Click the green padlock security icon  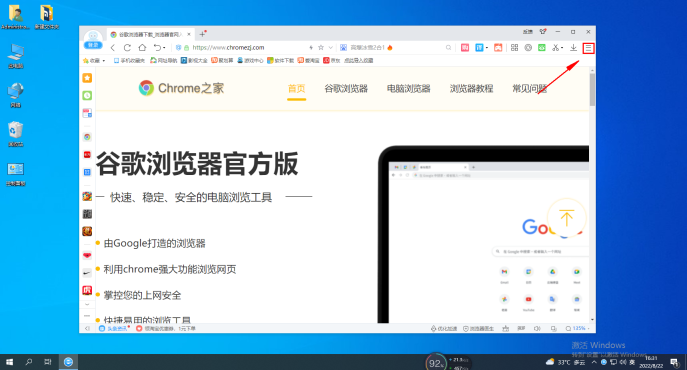(186, 48)
